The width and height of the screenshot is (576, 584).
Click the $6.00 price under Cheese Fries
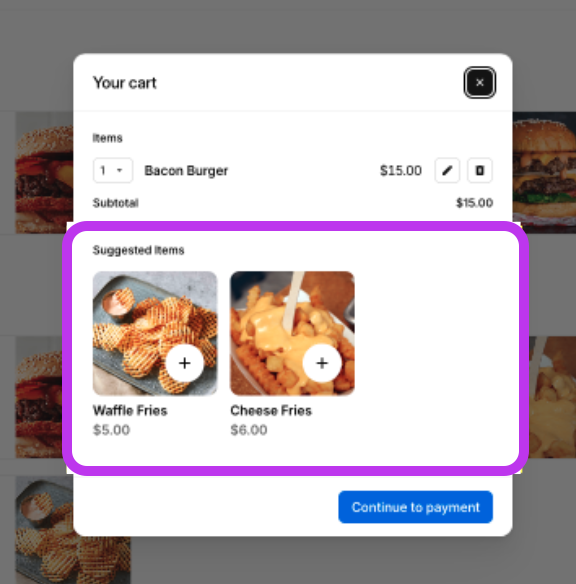(x=249, y=430)
